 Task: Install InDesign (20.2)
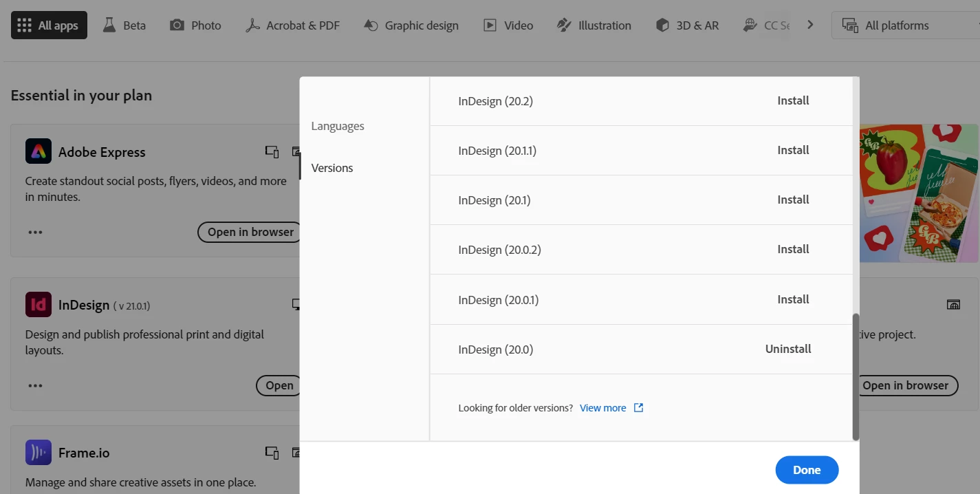click(793, 100)
